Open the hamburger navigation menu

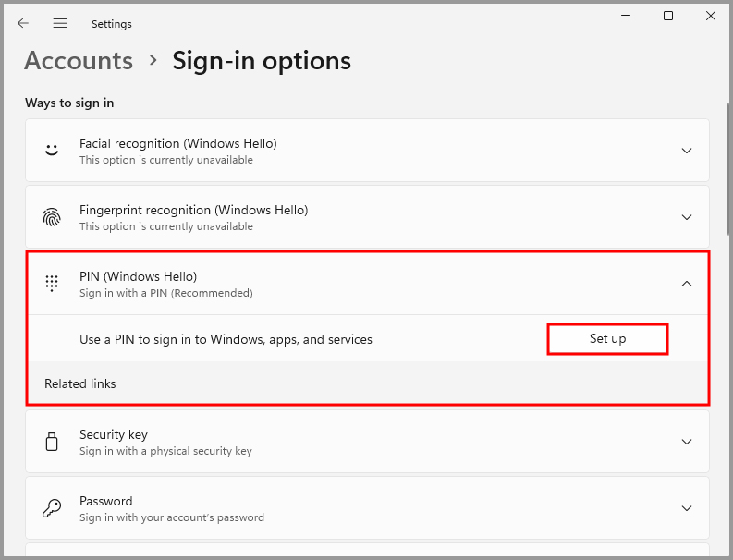(60, 23)
